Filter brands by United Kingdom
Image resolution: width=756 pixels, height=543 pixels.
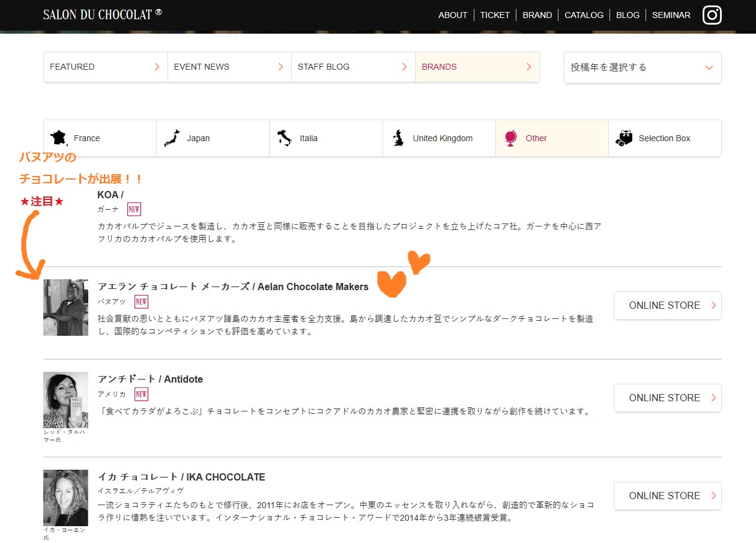(x=439, y=138)
